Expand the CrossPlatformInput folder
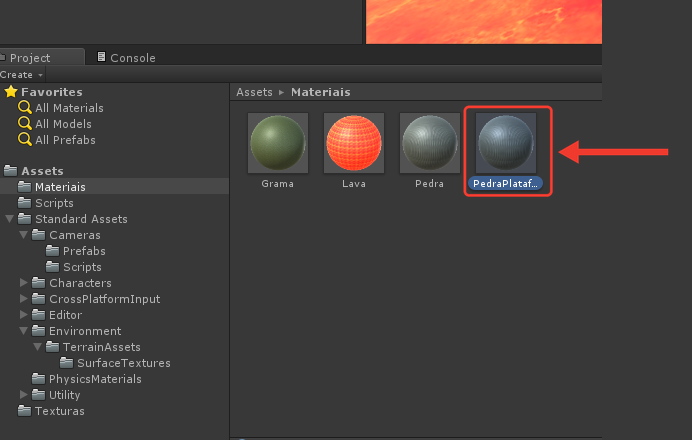 [x=24, y=298]
